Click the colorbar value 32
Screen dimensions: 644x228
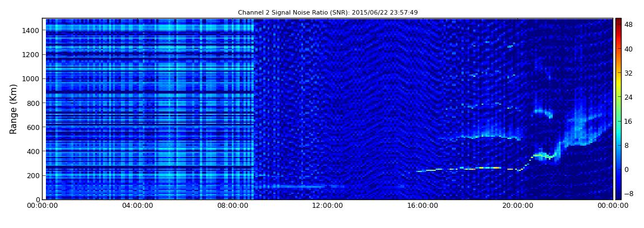pyautogui.click(x=629, y=73)
